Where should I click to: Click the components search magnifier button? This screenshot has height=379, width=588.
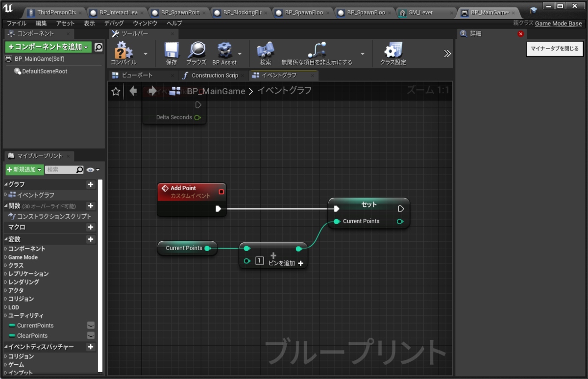(x=98, y=47)
